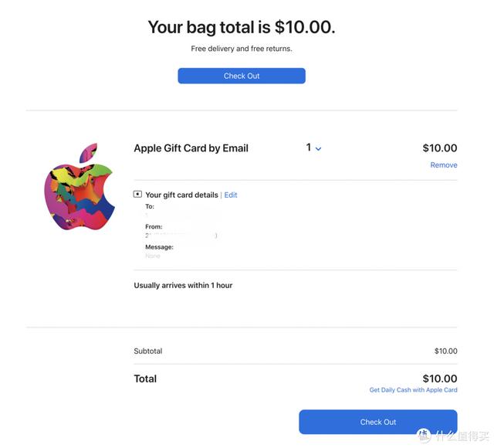Click the gift card Message: field
The height and width of the screenshot is (448, 494).
159,247
